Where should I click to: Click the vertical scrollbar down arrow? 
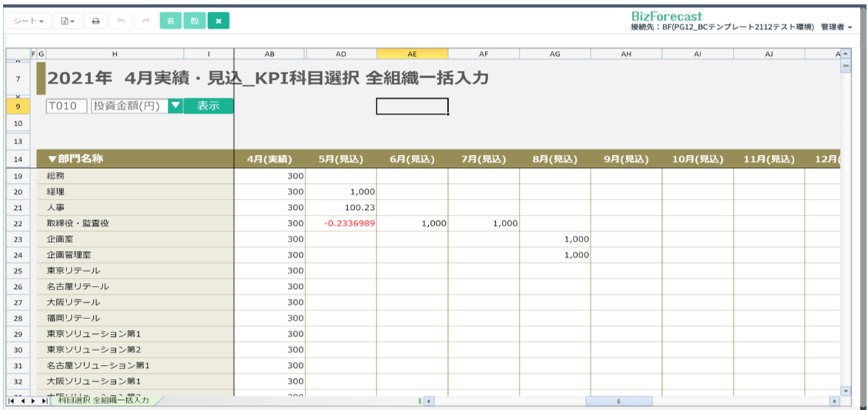coord(846,390)
